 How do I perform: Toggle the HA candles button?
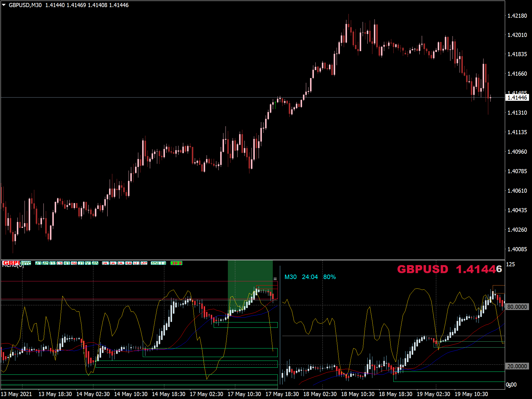129,263
